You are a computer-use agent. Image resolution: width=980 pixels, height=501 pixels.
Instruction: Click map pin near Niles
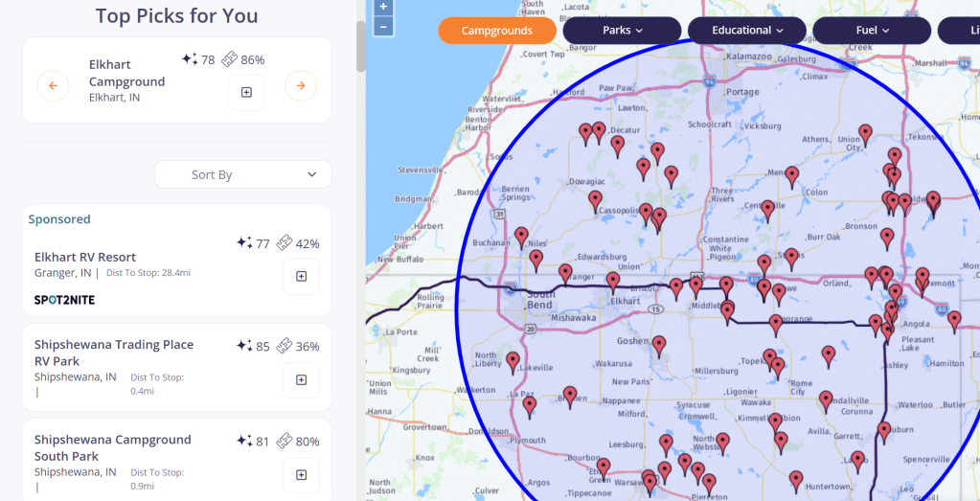click(x=521, y=236)
